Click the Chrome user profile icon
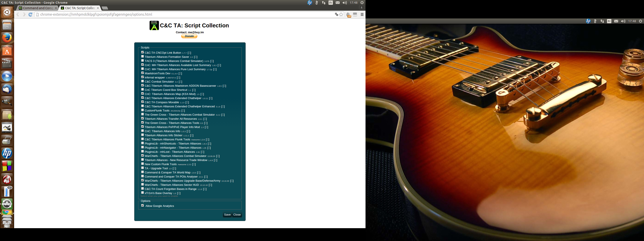Screen dimensions: 644x241 point(362,7)
